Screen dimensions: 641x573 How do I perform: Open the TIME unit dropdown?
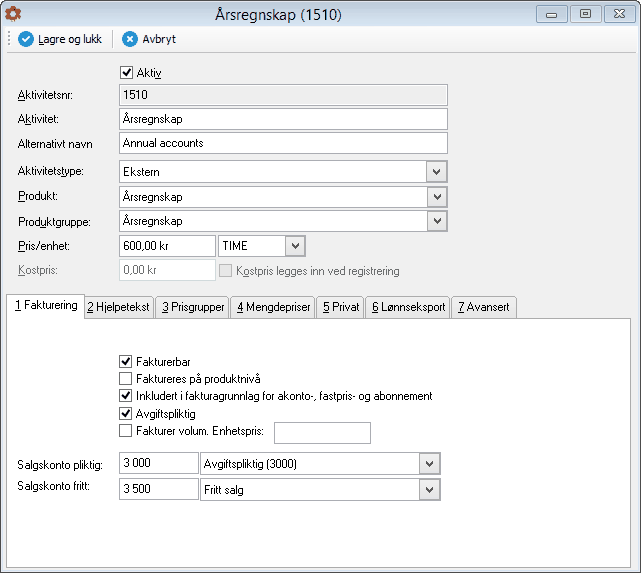[x=295, y=246]
